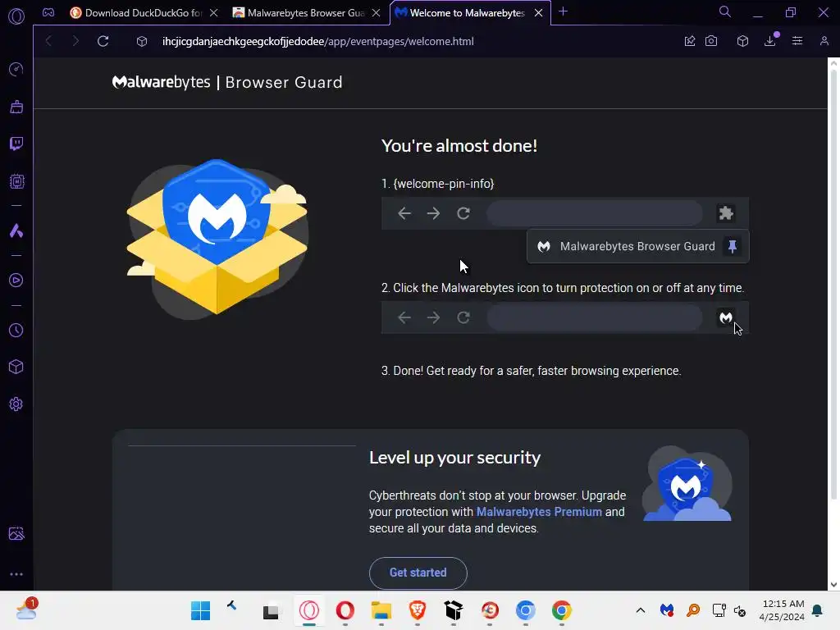Open the extensions cube in address toolbar

[742, 41]
